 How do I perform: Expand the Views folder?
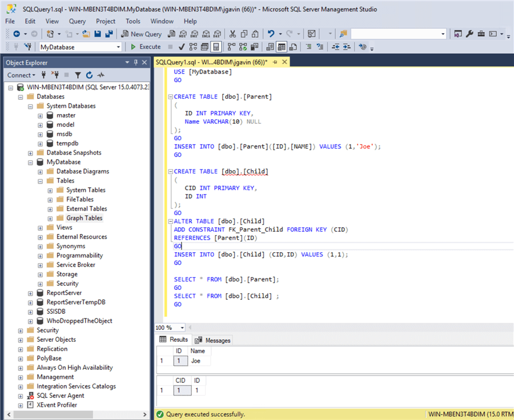pyautogui.click(x=40, y=228)
